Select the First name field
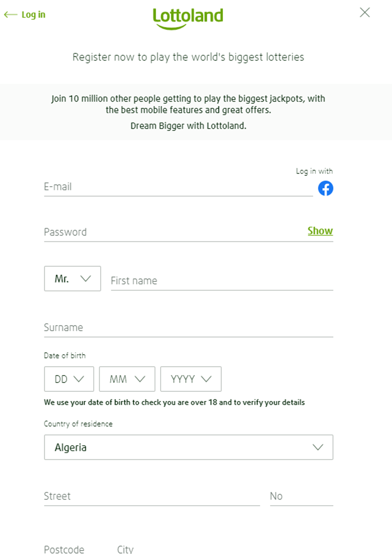The image size is (392, 554). pyautogui.click(x=221, y=281)
